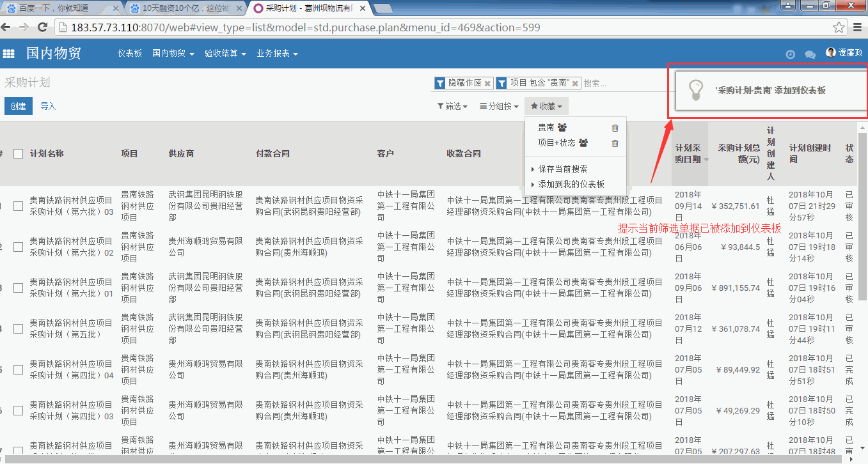Viewport: 868px width, 464px height.
Task: Open the activities clock icon
Action: point(790,54)
